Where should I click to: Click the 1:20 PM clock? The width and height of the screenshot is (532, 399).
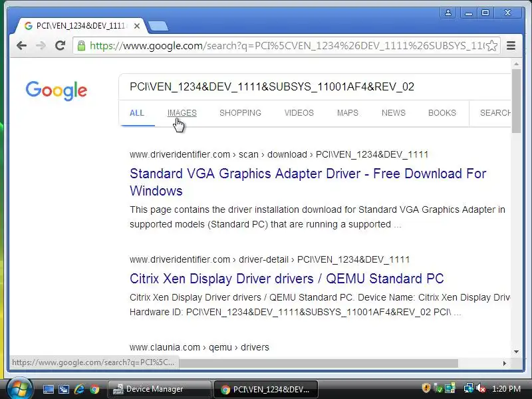(506, 389)
